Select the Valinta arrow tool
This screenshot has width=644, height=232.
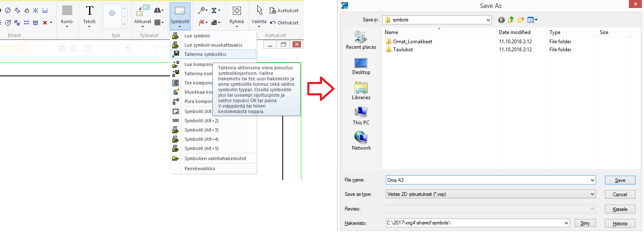[259, 16]
